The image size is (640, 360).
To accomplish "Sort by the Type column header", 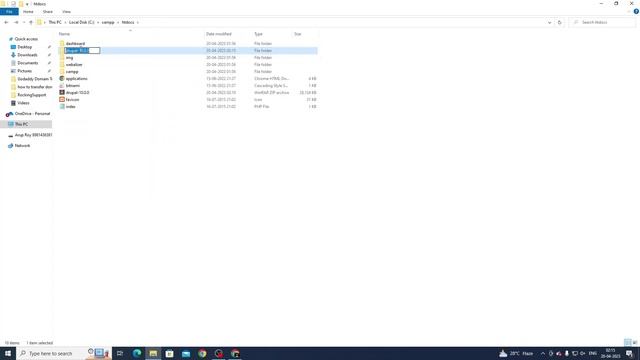I will 258,34.
